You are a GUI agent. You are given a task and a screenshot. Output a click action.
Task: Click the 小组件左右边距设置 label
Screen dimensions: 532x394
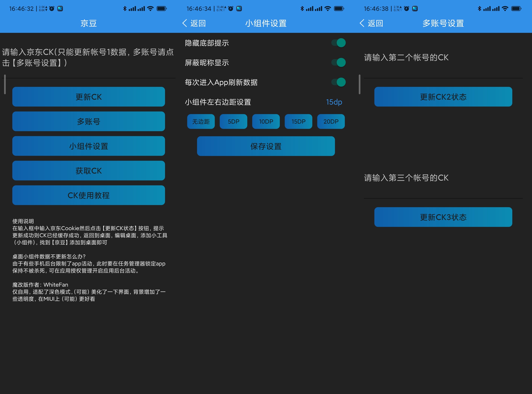coord(218,102)
